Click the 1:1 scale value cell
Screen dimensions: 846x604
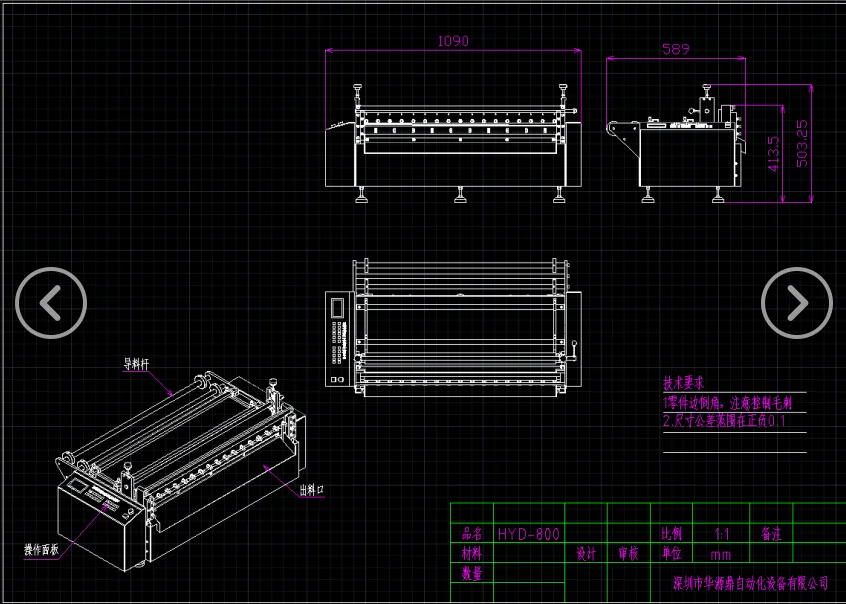coord(722,535)
